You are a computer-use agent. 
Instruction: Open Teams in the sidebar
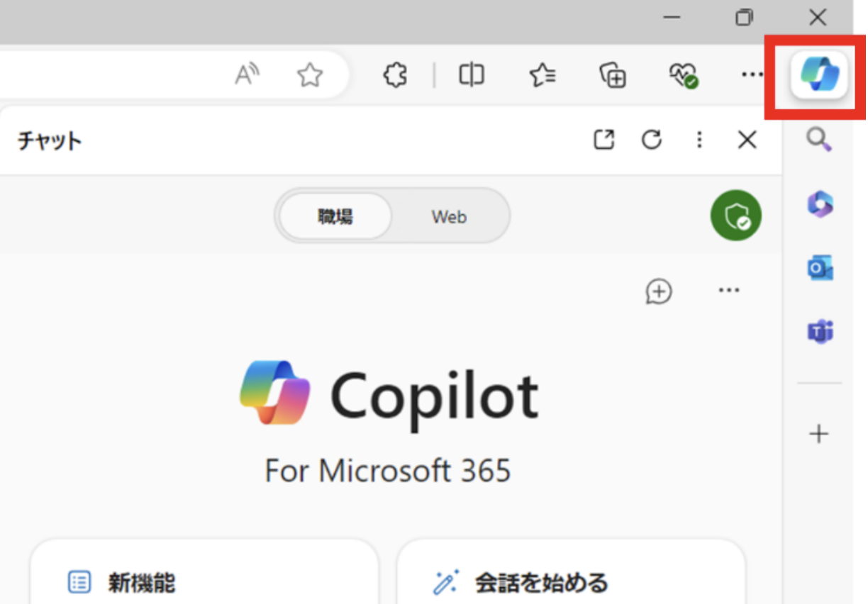point(820,331)
